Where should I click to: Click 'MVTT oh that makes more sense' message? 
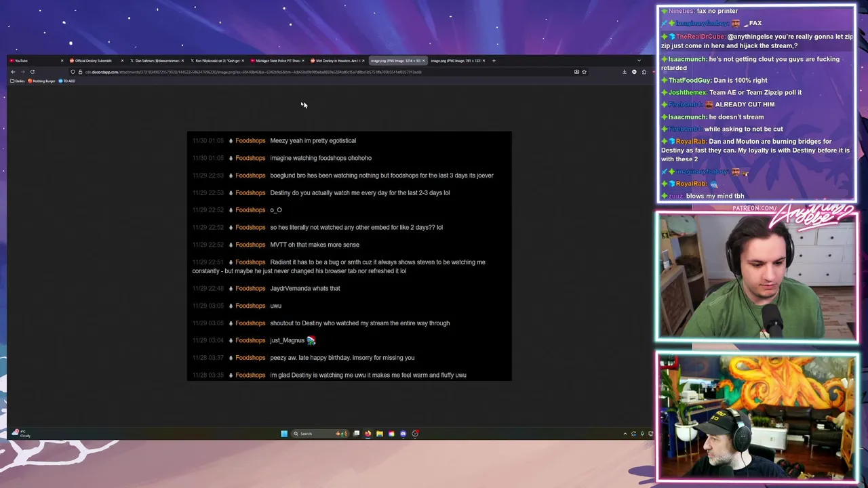(315, 245)
